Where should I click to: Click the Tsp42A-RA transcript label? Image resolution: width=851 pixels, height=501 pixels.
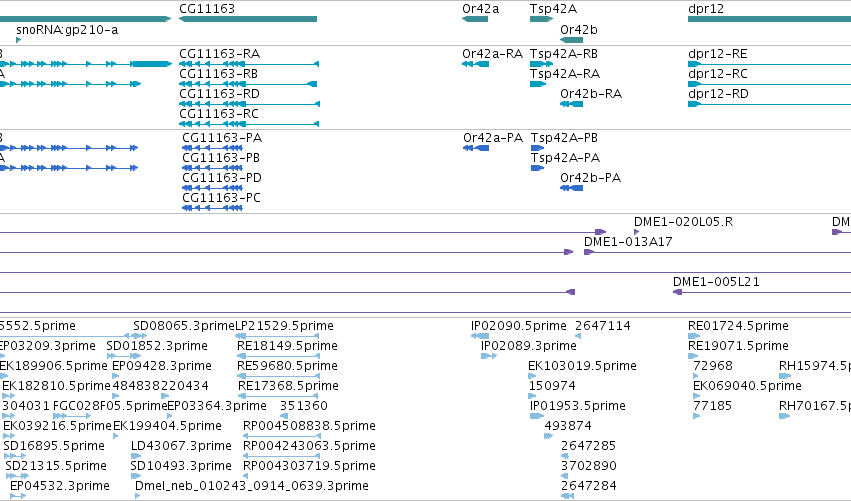pyautogui.click(x=564, y=74)
